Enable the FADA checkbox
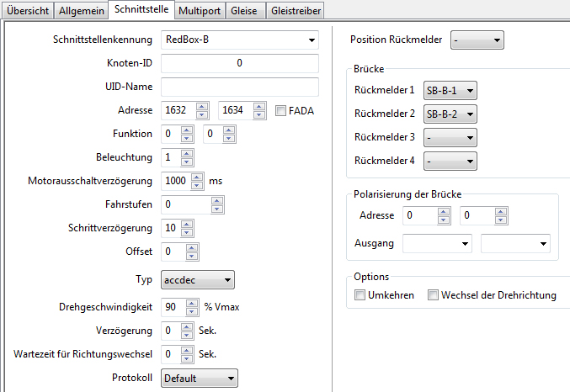 (x=282, y=110)
